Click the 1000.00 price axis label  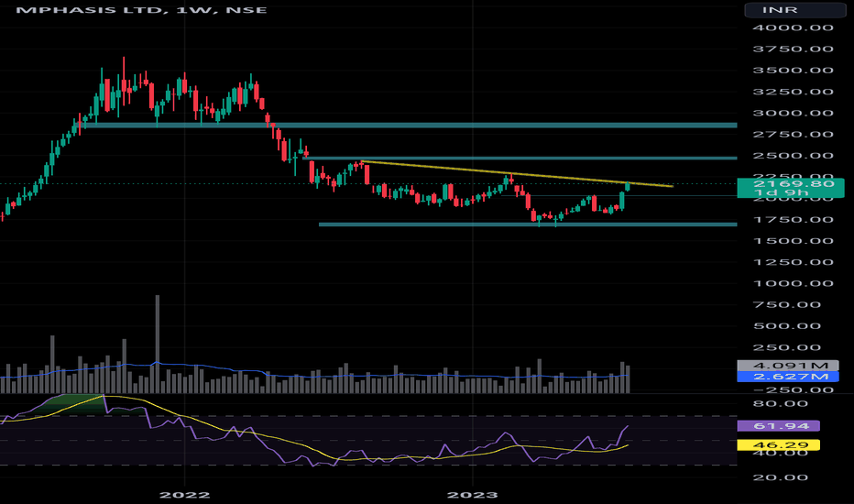pyautogui.click(x=793, y=283)
